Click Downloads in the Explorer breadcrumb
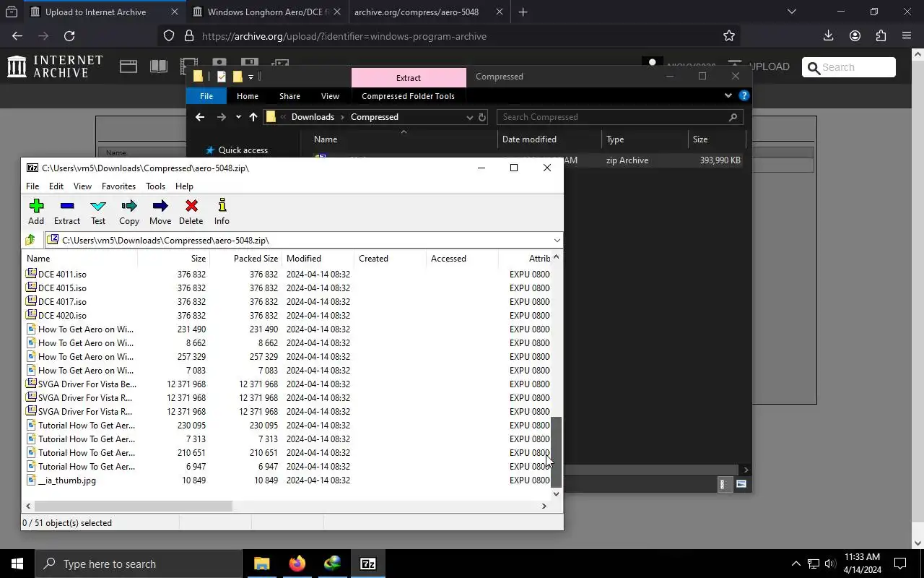 point(313,117)
